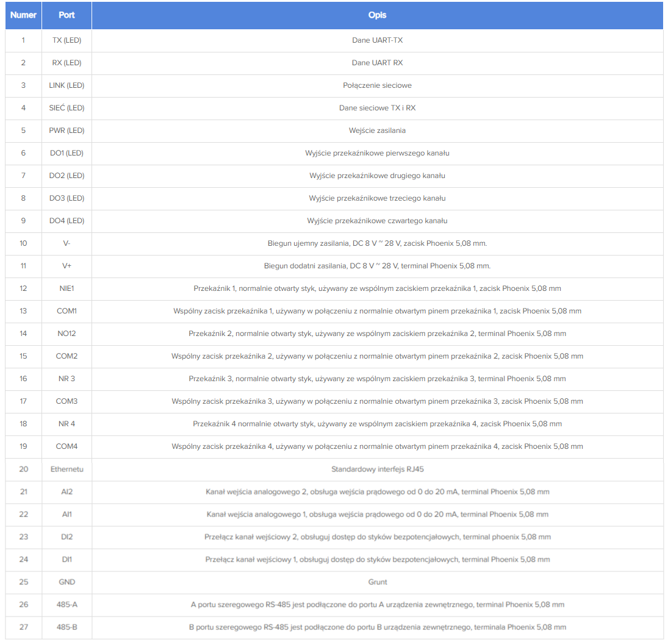Viewport: 668px width, 644px height.
Task: Click the 'Biegun dodatni zasilania' description
Action: click(378, 267)
